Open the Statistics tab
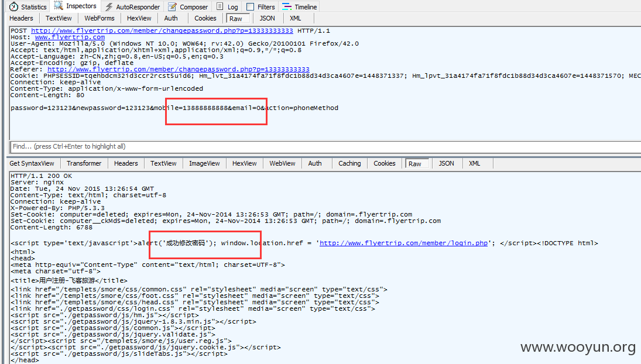Viewport: 641px width, 364px height. coord(28,7)
